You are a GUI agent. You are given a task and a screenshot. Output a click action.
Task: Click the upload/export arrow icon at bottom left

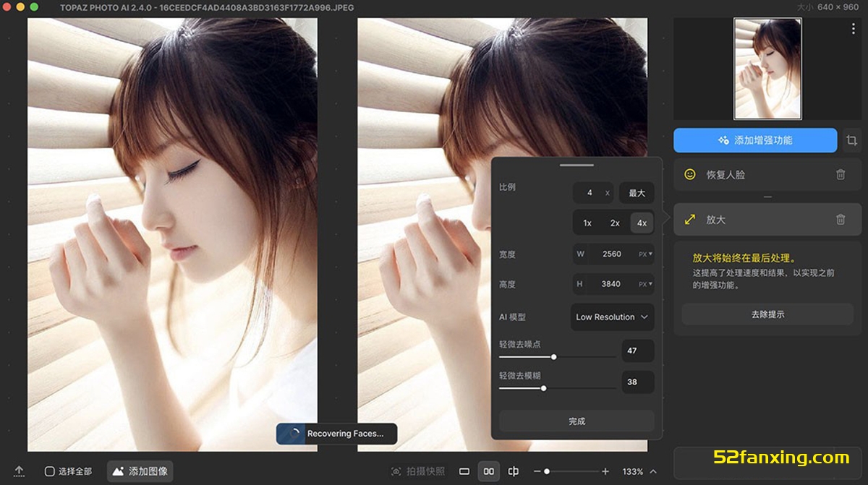19,471
